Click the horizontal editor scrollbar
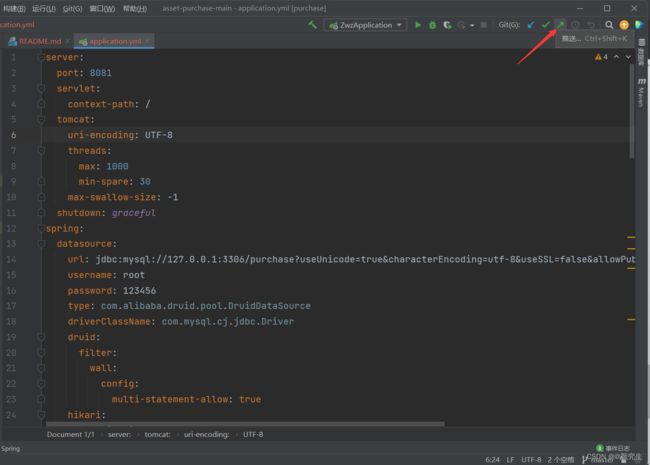The image size is (650, 465). click(x=245, y=424)
